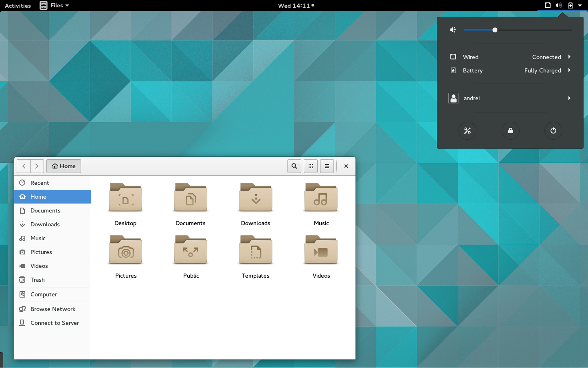Select Documents in the sidebar
This screenshot has height=368, width=588.
pos(53,210)
